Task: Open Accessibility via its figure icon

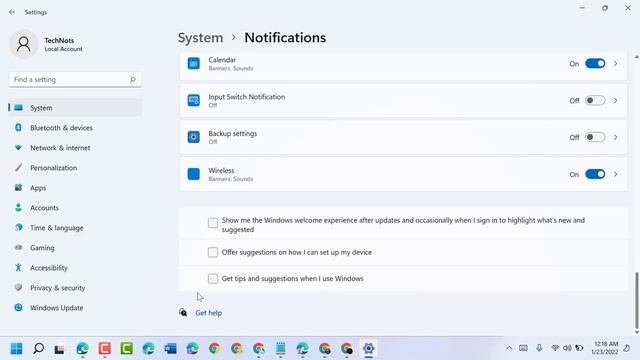Action: point(18,268)
